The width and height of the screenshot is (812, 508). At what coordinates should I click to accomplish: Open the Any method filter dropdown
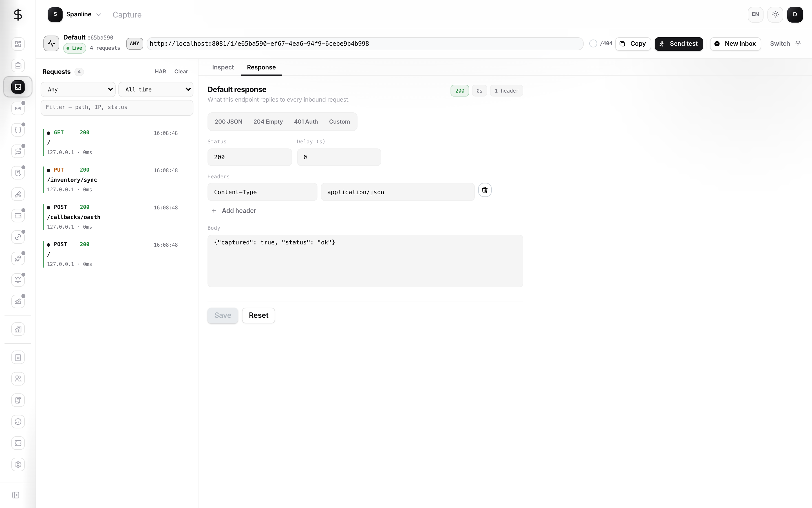(x=78, y=89)
